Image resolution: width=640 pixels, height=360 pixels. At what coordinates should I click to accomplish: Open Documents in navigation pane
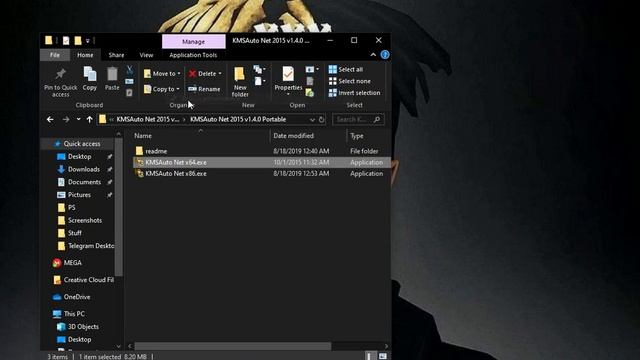84,182
